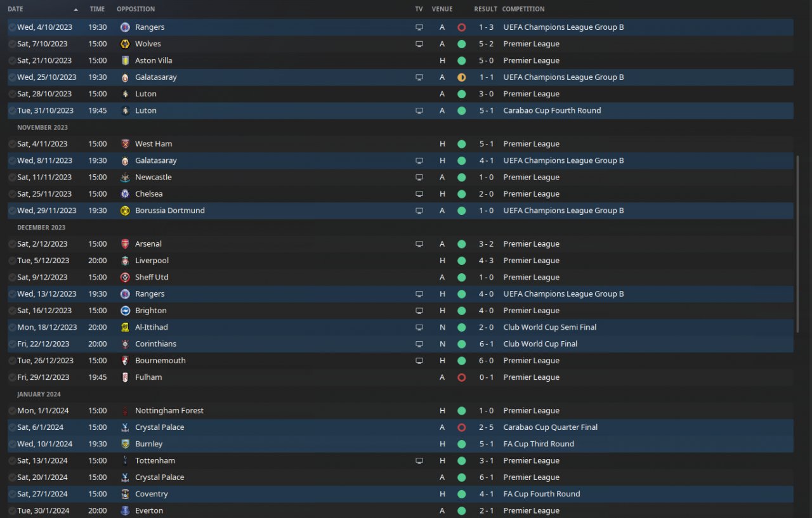Viewport: 812px width, 518px height.
Task: Click TV icon for the Chelsea fixture
Action: pyautogui.click(x=419, y=194)
